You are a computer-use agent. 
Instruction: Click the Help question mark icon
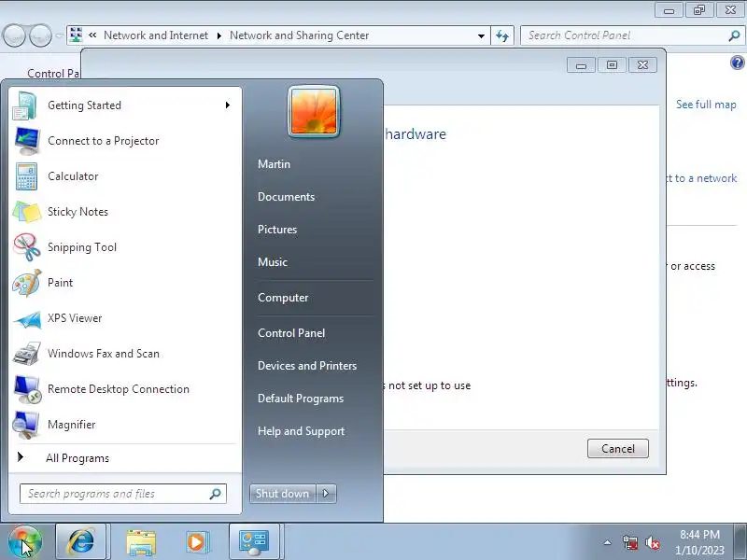tap(737, 63)
